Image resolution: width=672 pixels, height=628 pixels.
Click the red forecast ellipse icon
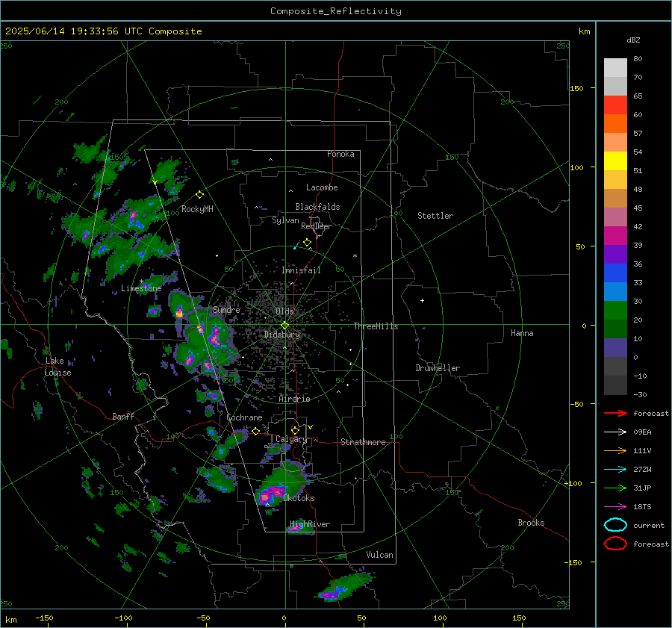[x=615, y=544]
